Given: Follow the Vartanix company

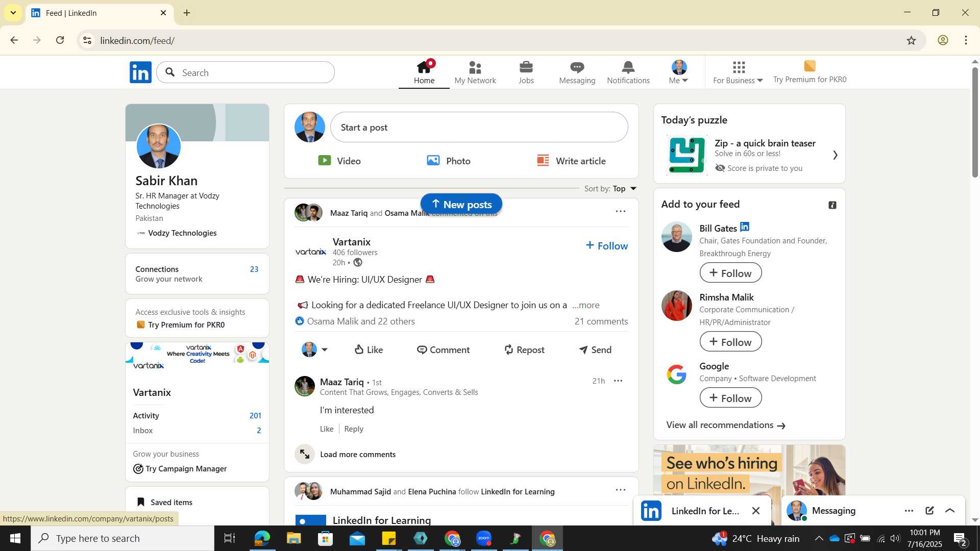Looking at the screenshot, I should 606,246.
